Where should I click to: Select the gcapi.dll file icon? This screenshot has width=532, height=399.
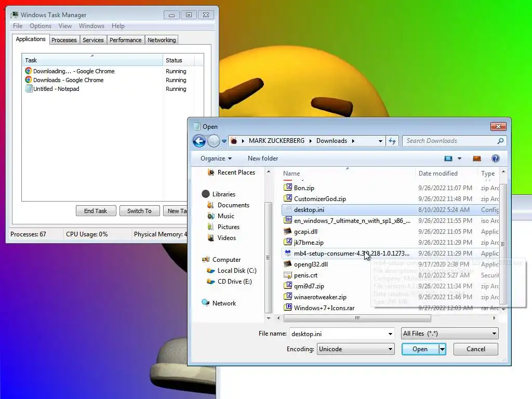[x=288, y=231]
